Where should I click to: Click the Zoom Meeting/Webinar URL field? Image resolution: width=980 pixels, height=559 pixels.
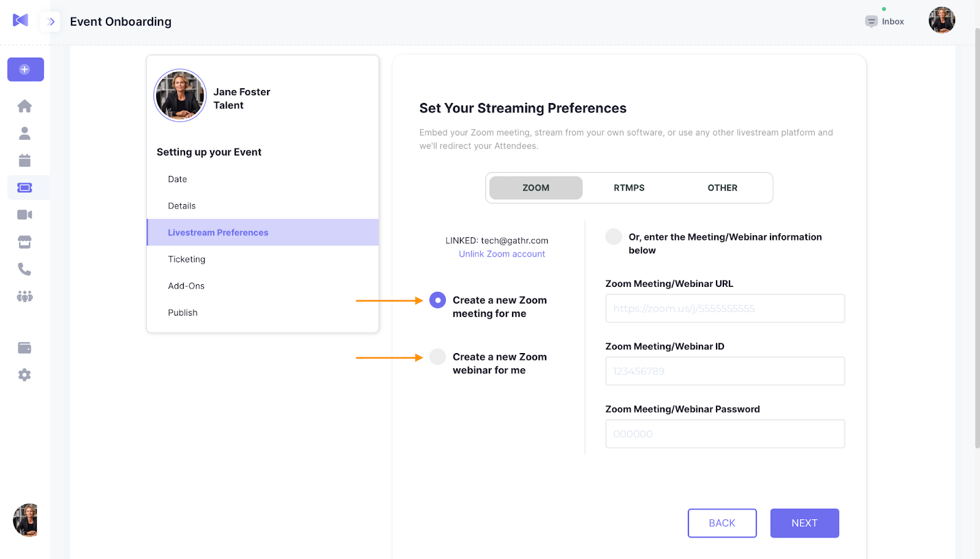[725, 308]
